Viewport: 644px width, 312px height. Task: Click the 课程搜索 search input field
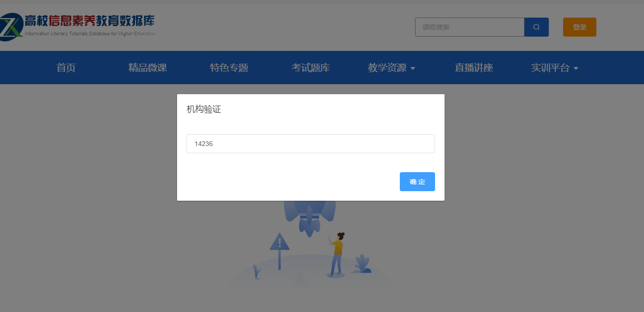470,27
